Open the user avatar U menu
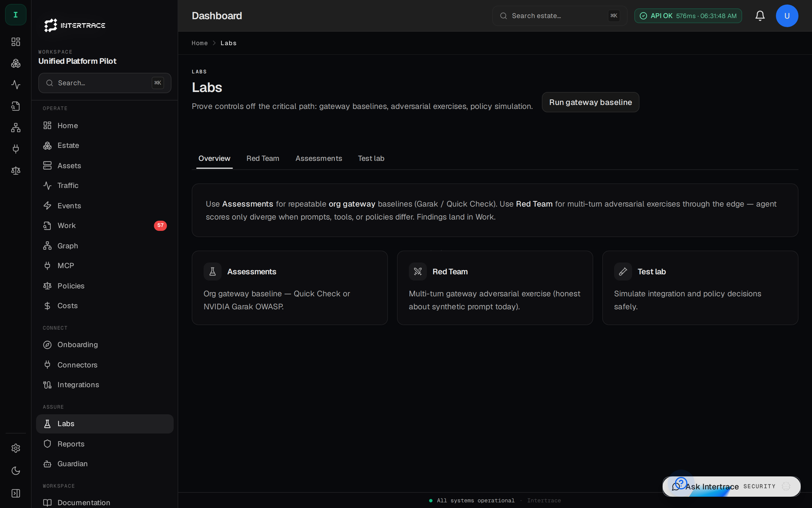Viewport: 812px width, 508px height. 787,16
